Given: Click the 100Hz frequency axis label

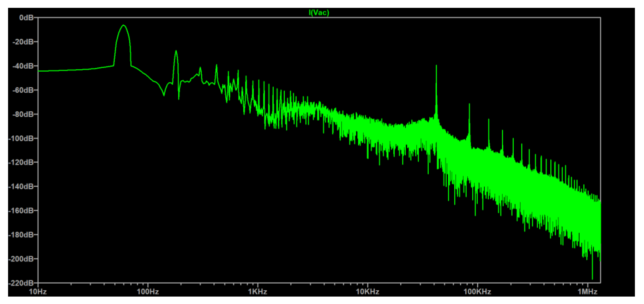Looking at the screenshot, I should tap(148, 292).
